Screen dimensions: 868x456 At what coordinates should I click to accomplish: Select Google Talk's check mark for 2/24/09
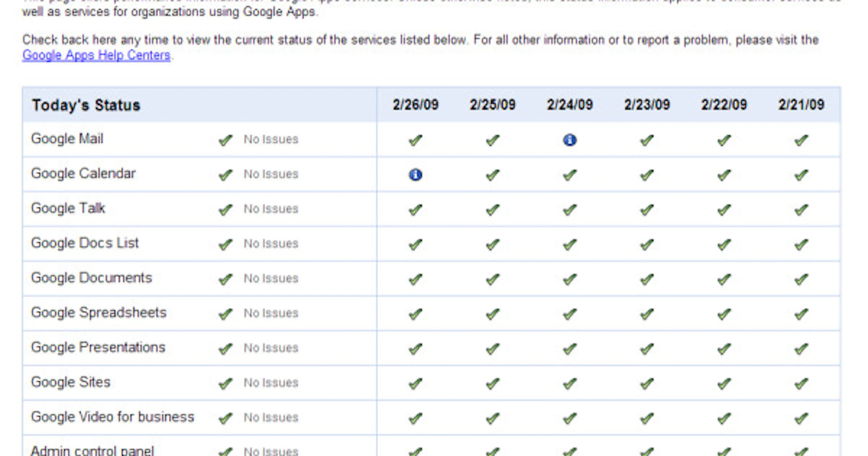pyautogui.click(x=570, y=209)
